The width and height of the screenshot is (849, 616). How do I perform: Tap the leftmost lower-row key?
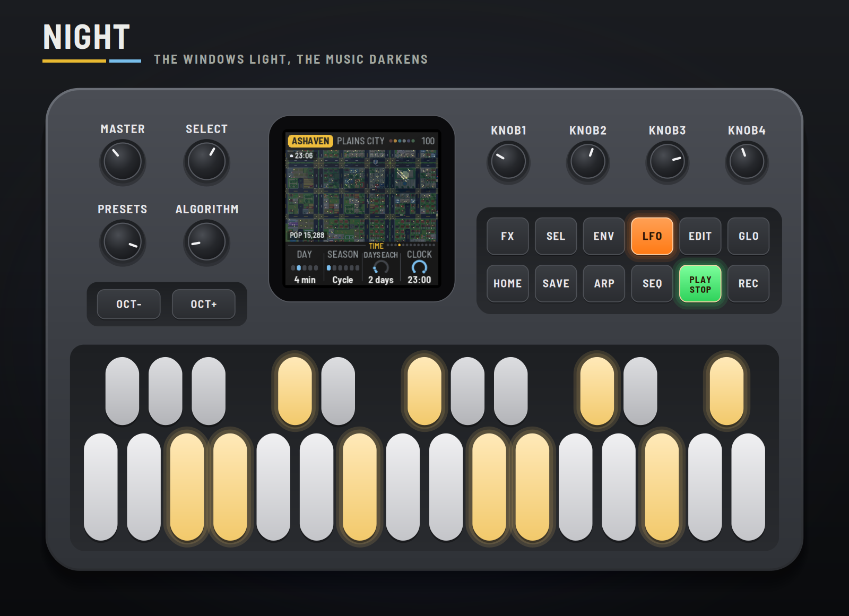coord(101,487)
